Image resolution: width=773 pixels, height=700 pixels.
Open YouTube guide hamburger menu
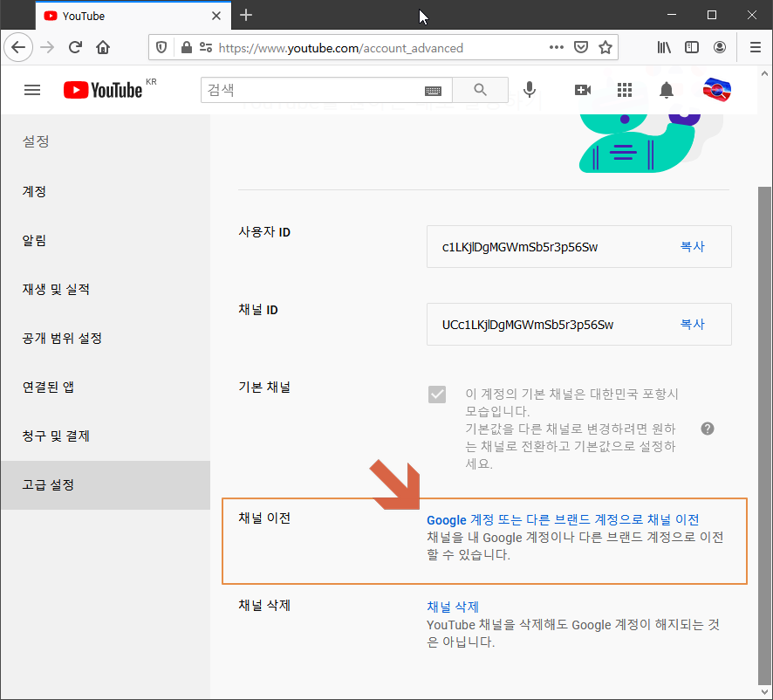point(32,90)
